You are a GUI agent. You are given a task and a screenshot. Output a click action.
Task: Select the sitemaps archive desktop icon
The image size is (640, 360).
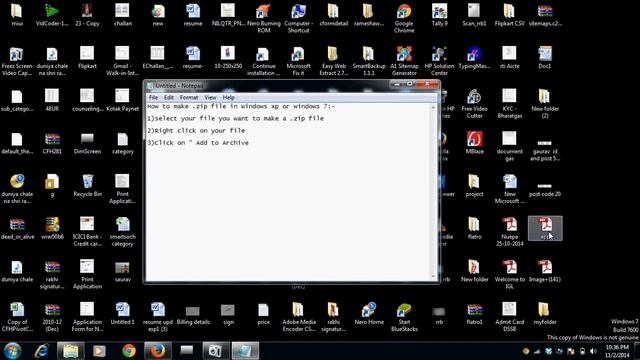pyautogui.click(x=544, y=15)
